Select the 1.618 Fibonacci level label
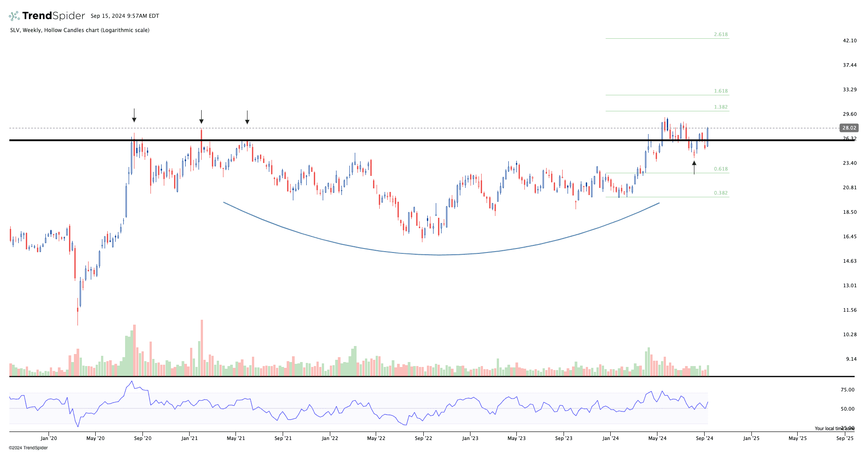Viewport: 868px width, 452px height. [x=721, y=91]
